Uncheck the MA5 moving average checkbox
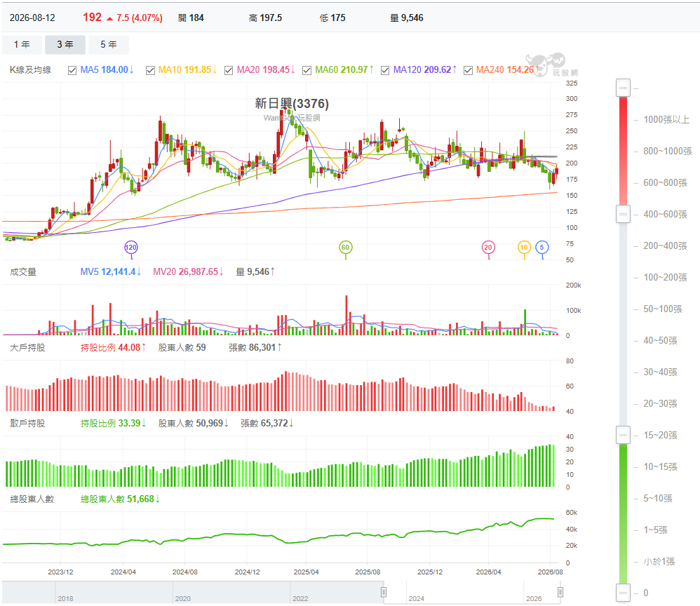Screen dimensions: 700x606 [72, 71]
